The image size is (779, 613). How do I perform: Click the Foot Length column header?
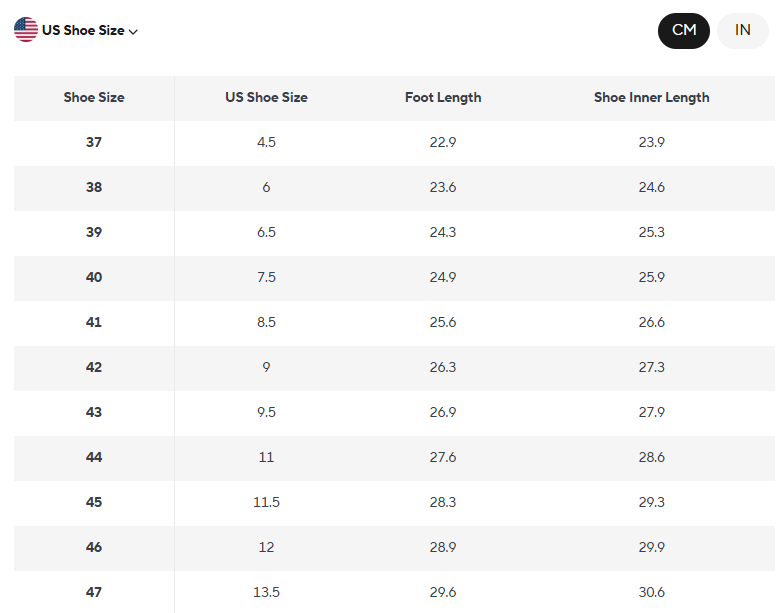pyautogui.click(x=443, y=98)
